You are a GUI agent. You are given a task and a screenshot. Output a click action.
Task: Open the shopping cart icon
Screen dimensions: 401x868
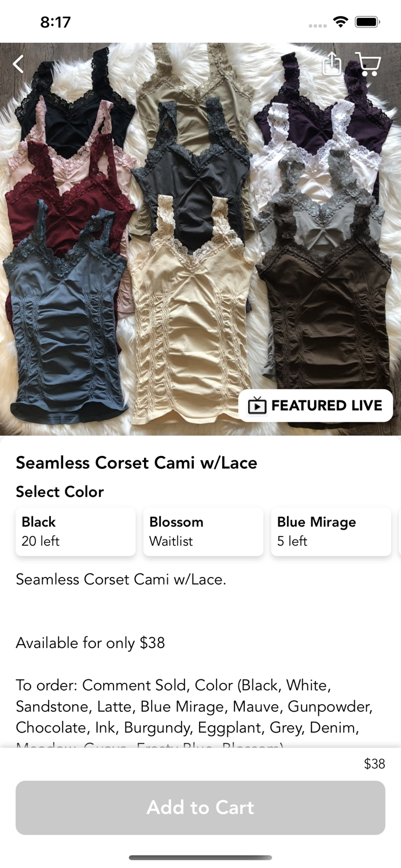tap(368, 64)
